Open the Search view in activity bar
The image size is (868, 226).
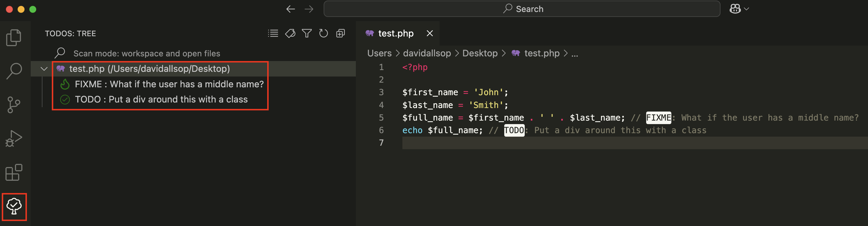click(x=14, y=71)
